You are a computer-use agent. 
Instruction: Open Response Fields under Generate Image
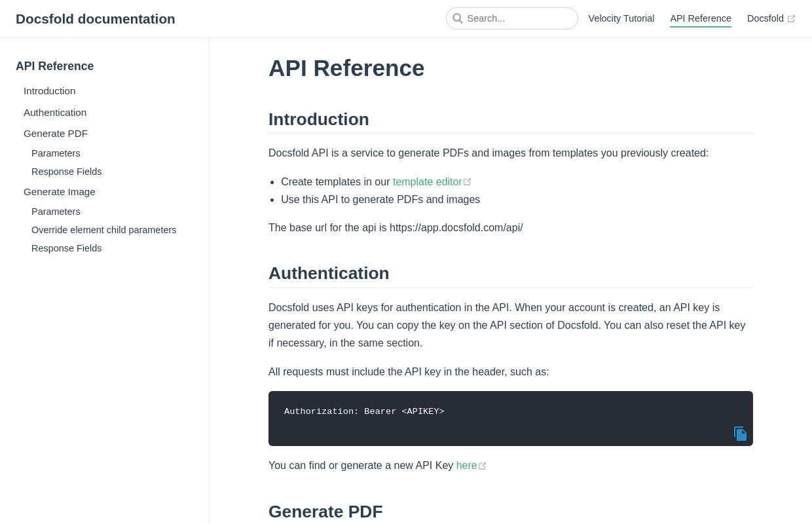(67, 248)
